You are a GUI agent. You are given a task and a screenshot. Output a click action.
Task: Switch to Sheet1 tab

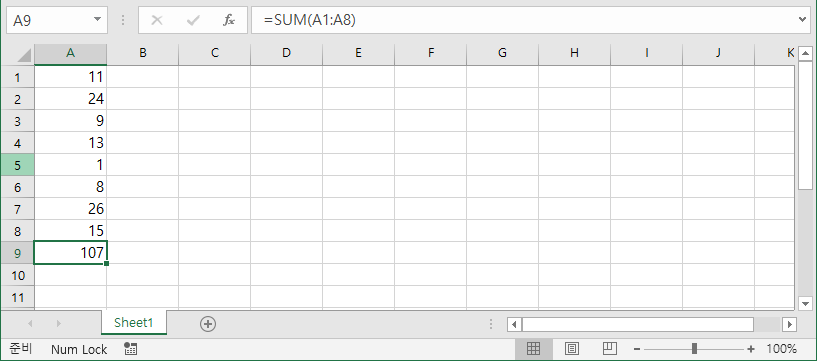(134, 322)
